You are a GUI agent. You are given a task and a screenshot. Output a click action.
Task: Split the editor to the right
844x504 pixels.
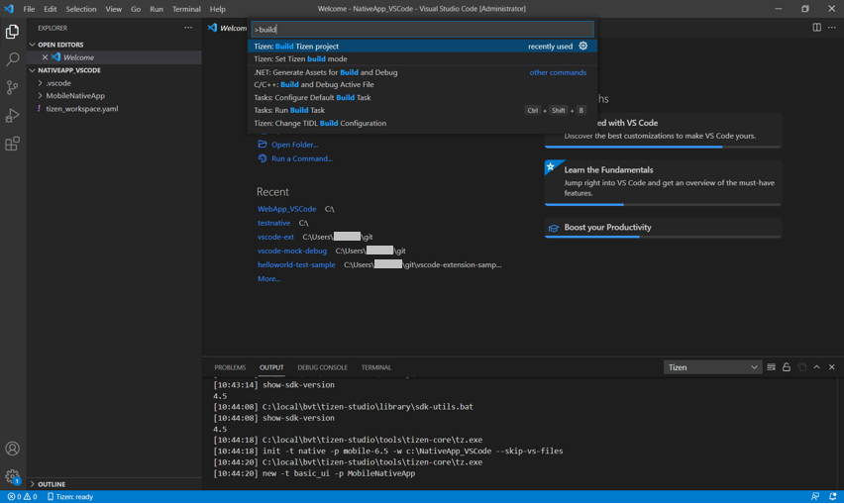pyautogui.click(x=816, y=28)
